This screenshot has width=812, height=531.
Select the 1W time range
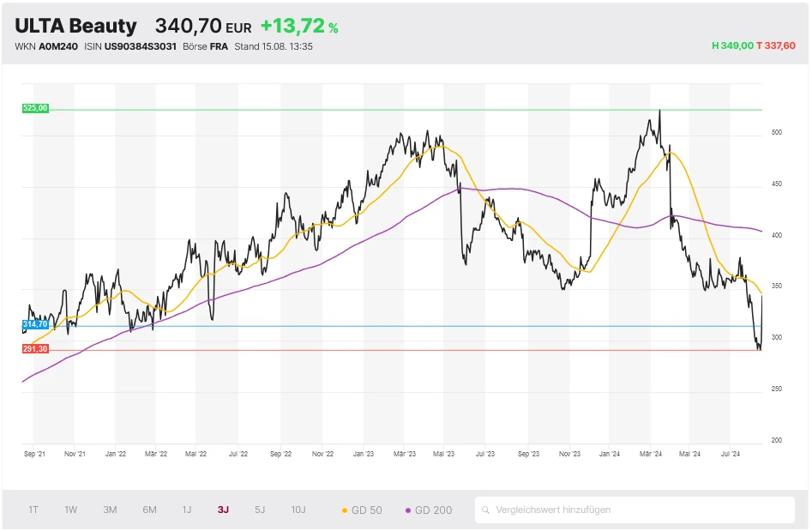[x=71, y=510]
